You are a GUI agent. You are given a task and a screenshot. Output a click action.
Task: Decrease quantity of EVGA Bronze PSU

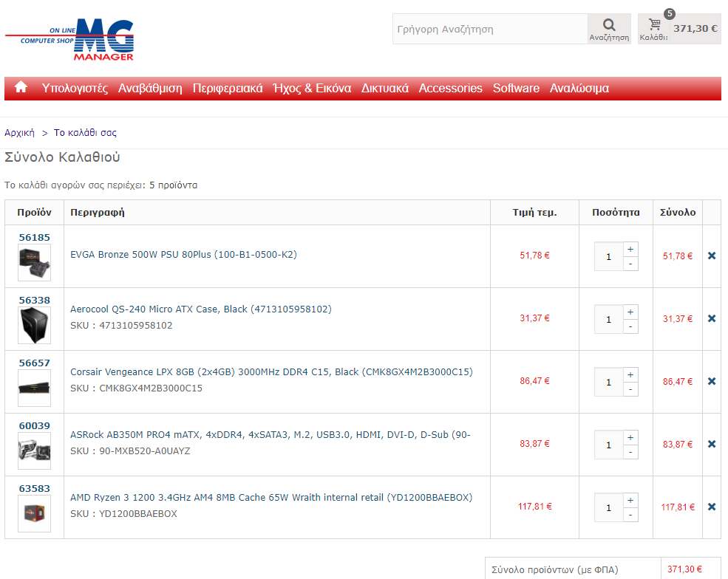(x=630, y=264)
